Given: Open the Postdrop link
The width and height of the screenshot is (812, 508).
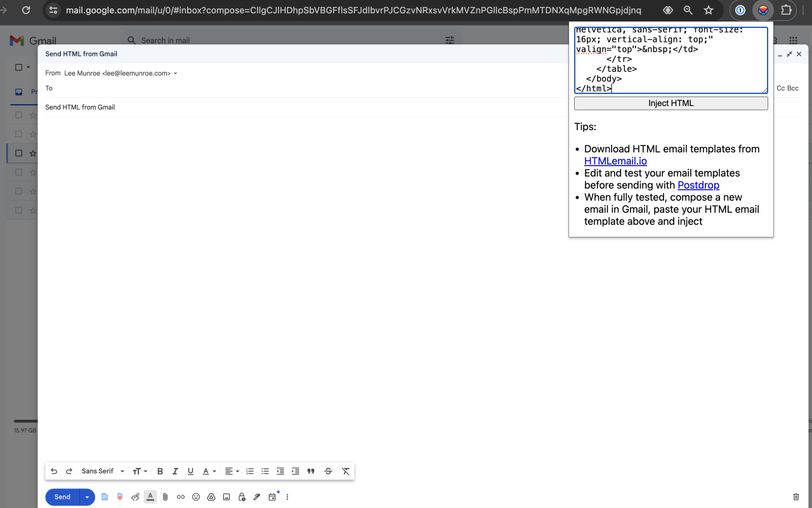Looking at the screenshot, I should pos(698,185).
